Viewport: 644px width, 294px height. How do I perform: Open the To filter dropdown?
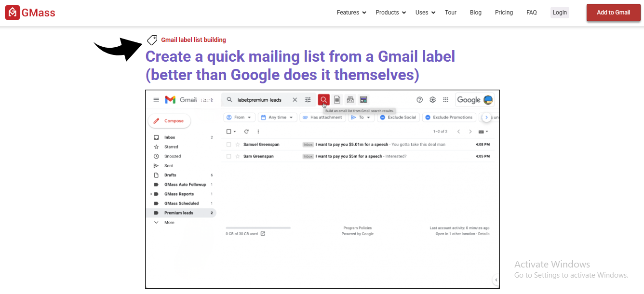[361, 117]
